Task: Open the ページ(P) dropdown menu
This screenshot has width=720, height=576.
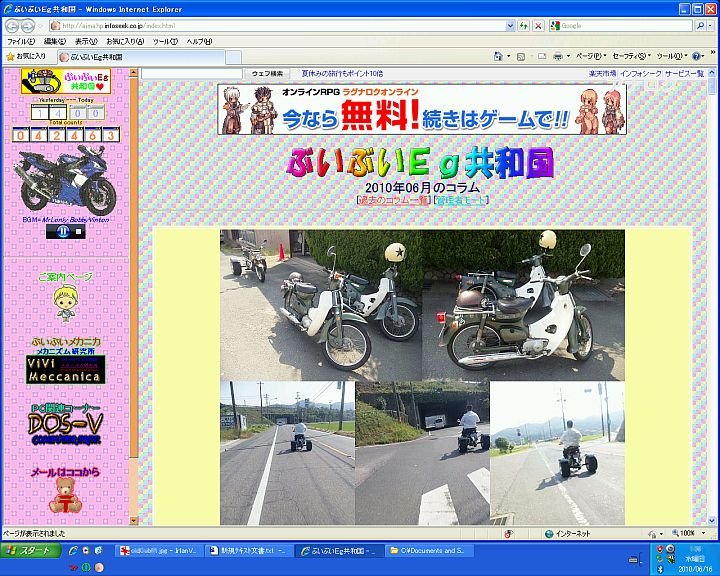Action: point(591,56)
